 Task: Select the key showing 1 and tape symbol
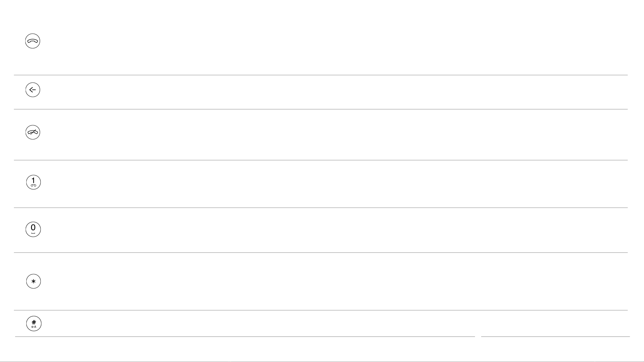pos(34,182)
